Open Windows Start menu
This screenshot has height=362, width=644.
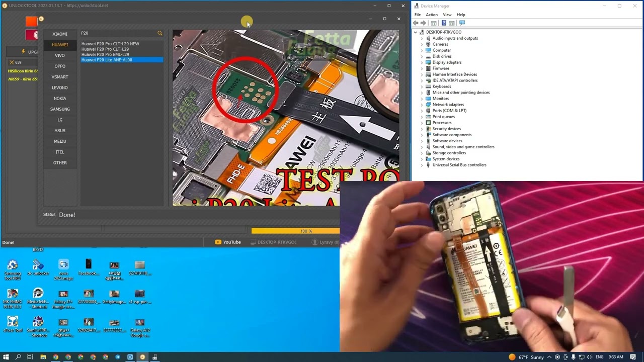[x=6, y=357]
